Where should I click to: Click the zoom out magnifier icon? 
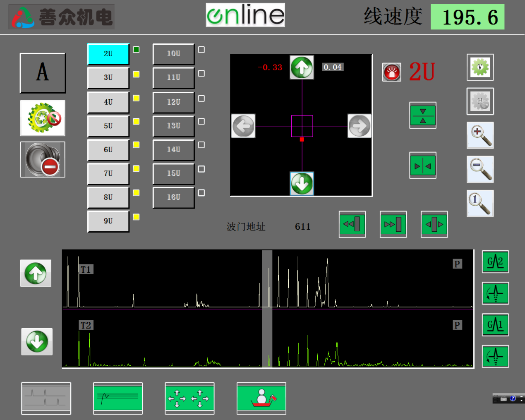point(480,169)
